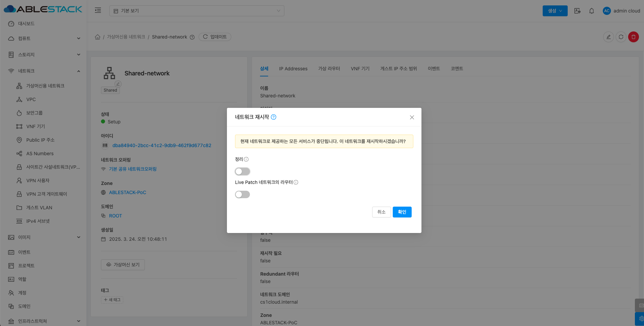Collapse the sidebar menu fold icon
644x326 pixels.
98,10
